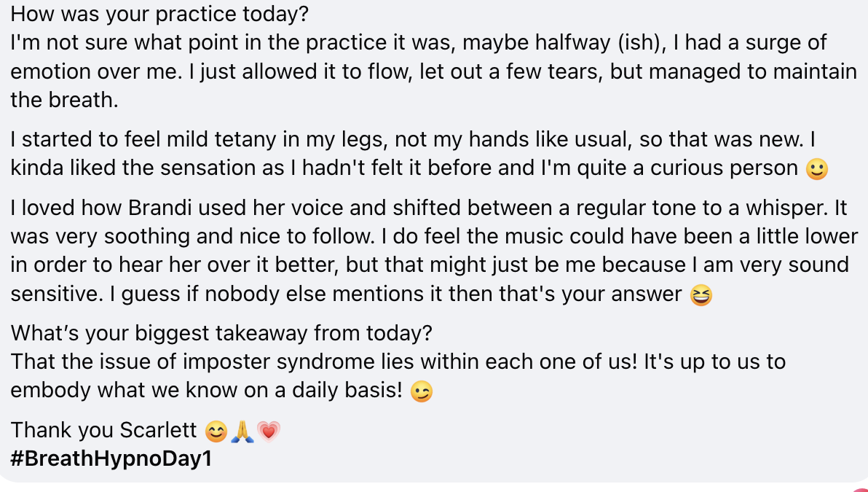Click the slightly smiling face emoji after 'curious person'
Screen dimensions: 868x492
point(816,169)
